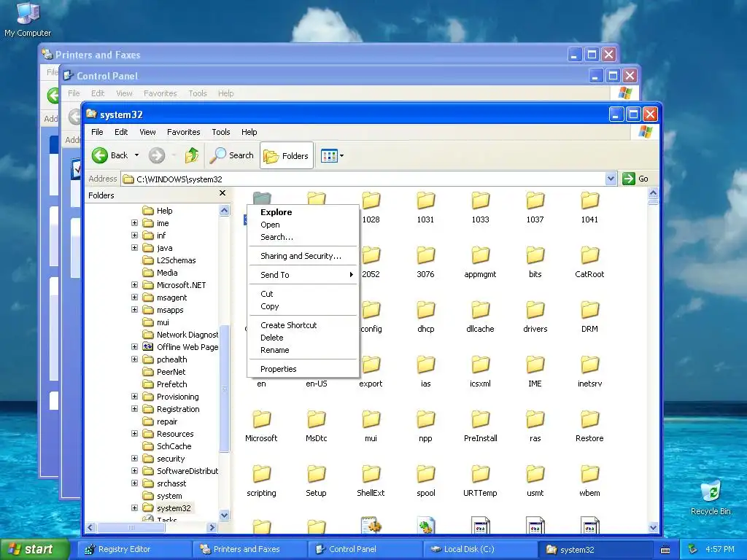Expand the system32 folder in tree
The height and width of the screenshot is (560, 747).
[x=134, y=507]
